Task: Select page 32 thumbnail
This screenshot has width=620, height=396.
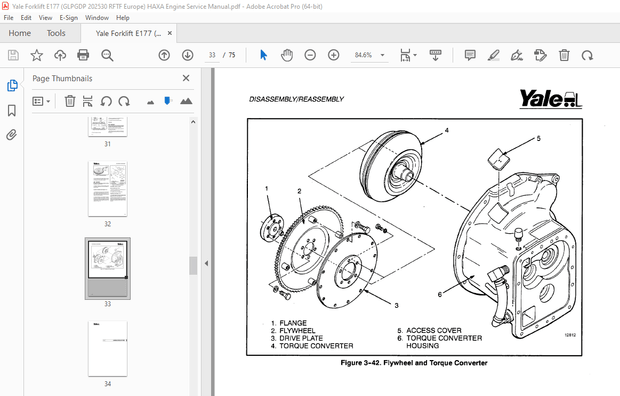Action: point(108,189)
